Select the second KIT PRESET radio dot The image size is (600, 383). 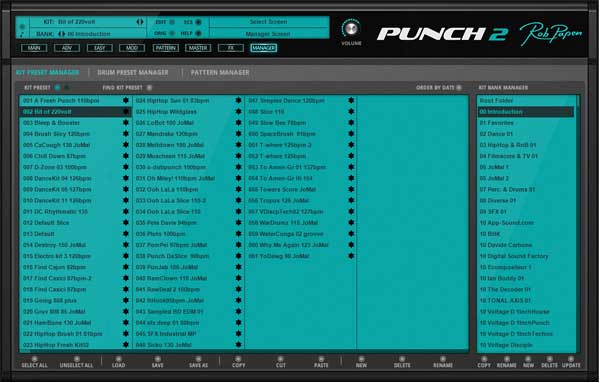click(x=67, y=88)
